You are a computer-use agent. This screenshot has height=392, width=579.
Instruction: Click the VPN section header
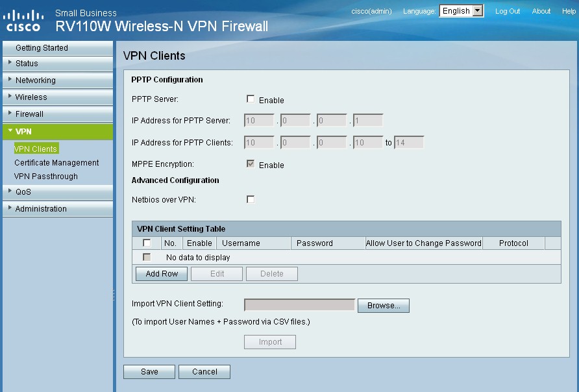coord(58,131)
